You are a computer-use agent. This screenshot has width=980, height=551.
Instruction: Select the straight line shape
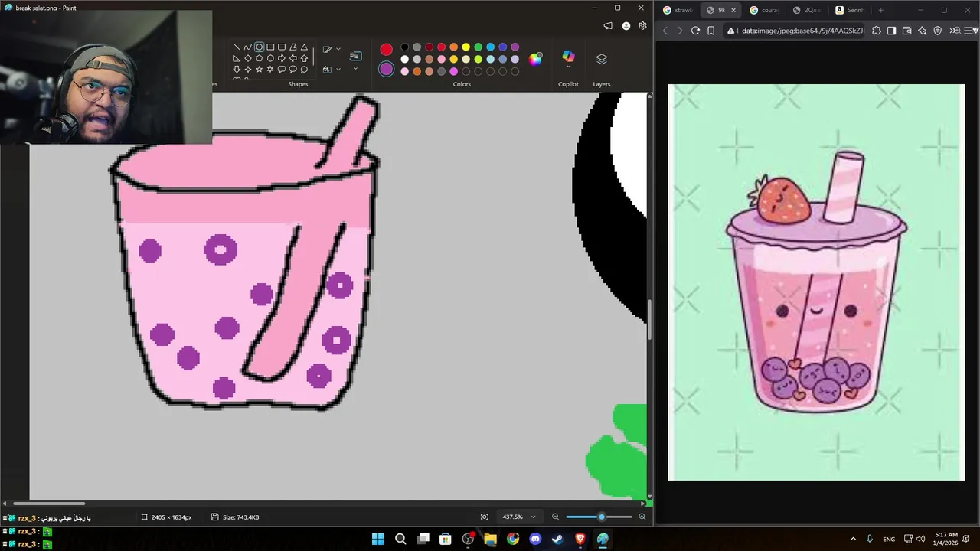coord(237,47)
